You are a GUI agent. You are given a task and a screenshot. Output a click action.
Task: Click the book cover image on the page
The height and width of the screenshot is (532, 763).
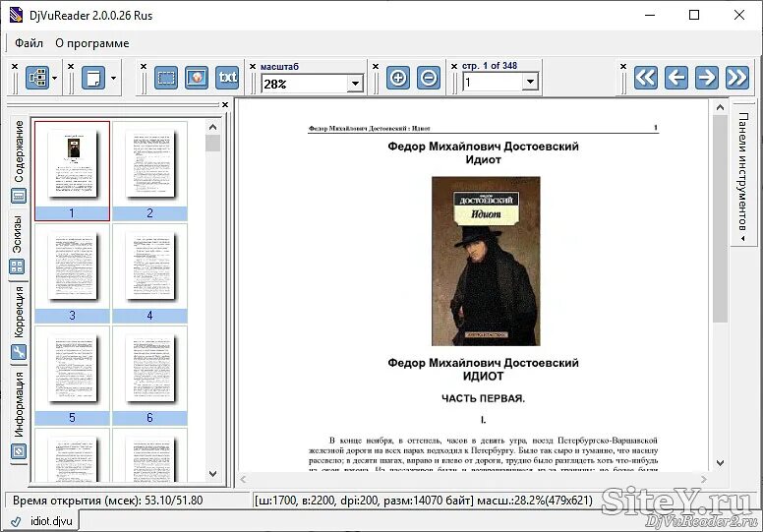click(486, 261)
